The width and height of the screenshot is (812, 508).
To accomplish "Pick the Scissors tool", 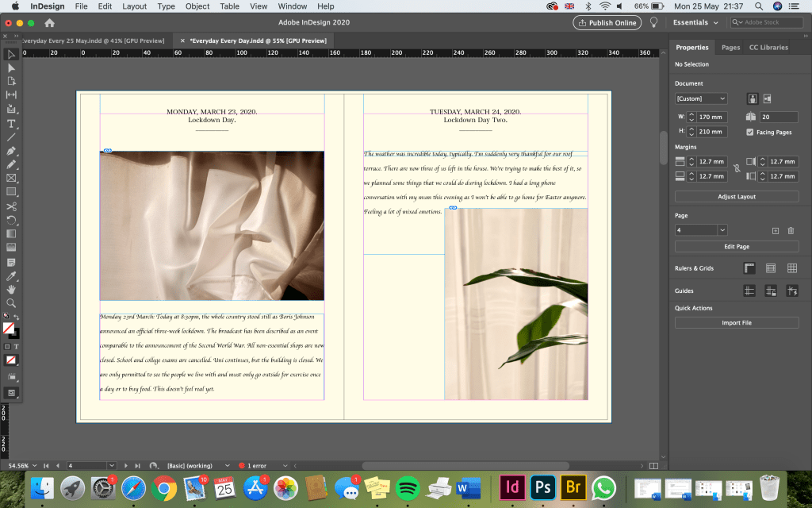I will (11, 206).
